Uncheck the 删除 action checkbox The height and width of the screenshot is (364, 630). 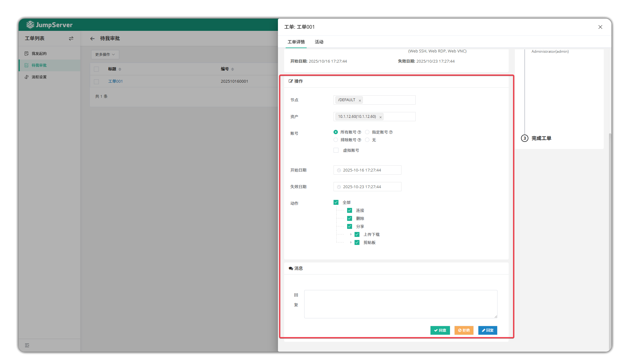350,218
